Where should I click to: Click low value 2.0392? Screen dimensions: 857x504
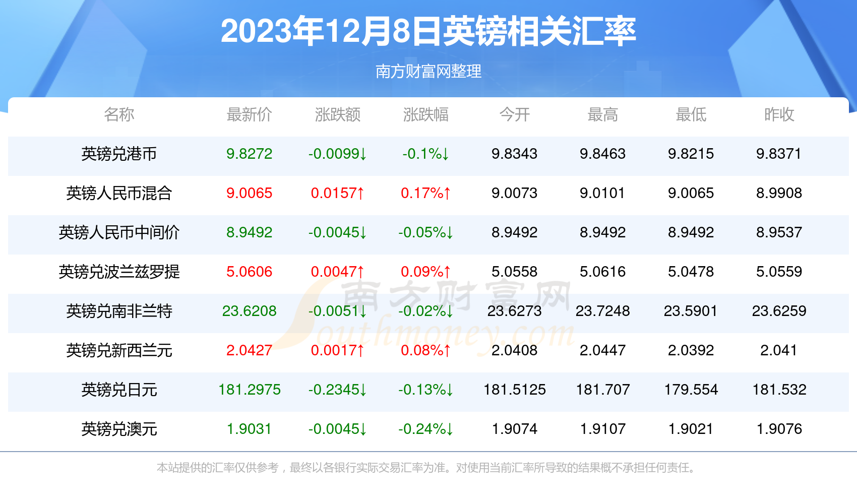coord(691,350)
